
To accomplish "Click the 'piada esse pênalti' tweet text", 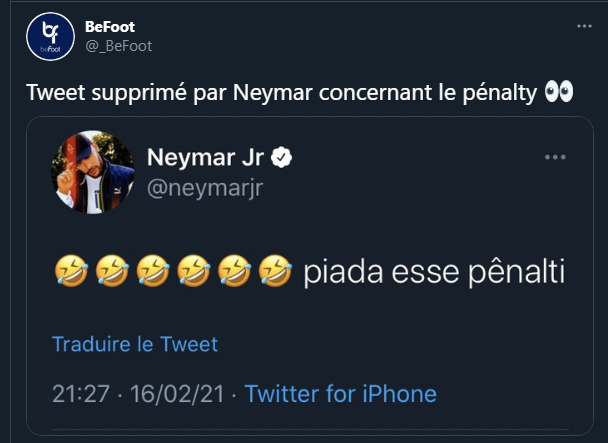I will point(431,271).
